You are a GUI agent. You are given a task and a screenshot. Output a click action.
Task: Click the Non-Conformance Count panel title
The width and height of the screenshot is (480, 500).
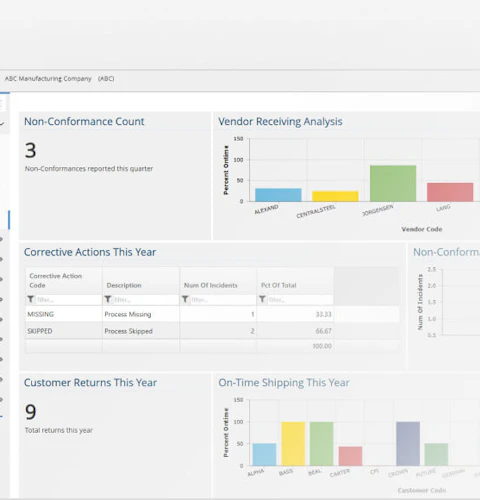(84, 121)
